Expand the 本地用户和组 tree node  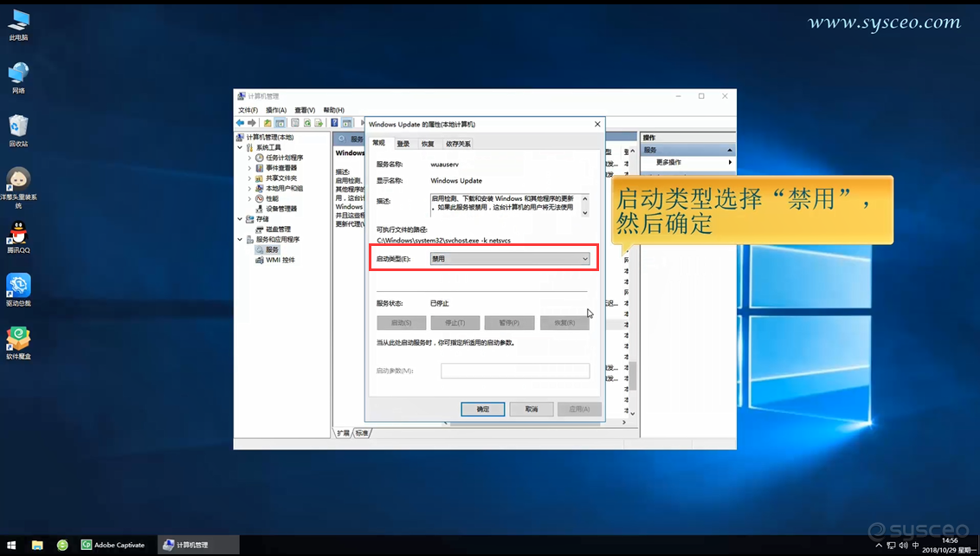coord(249,188)
